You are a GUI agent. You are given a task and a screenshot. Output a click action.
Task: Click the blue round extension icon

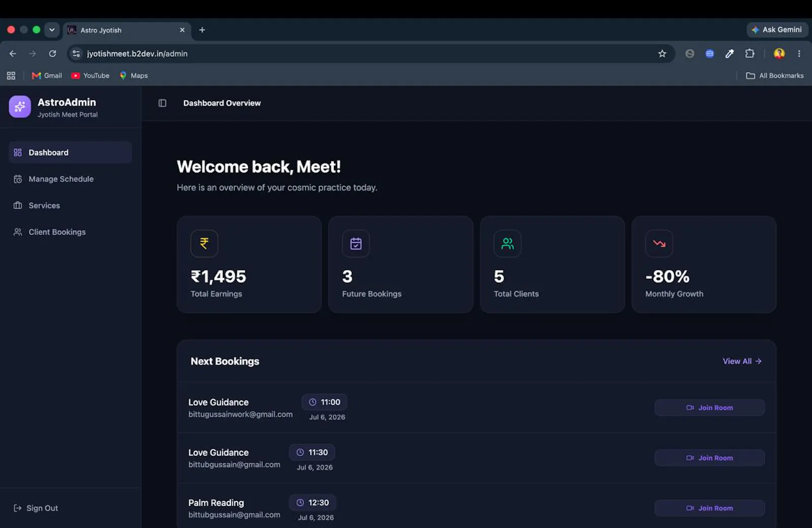(x=709, y=53)
